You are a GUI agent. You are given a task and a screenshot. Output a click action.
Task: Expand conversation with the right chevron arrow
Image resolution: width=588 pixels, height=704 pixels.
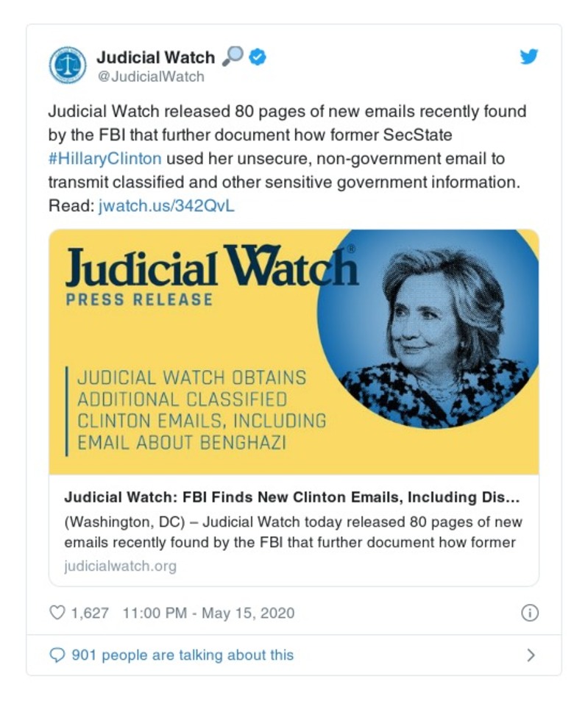(x=531, y=655)
